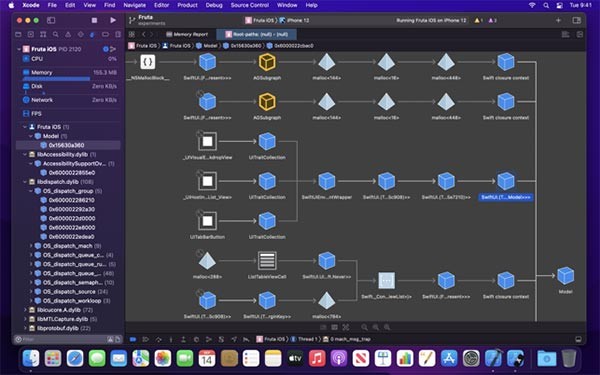Image resolution: width=600 pixels, height=375 pixels.
Task: Select the Debug navigator icon
Action: point(93,34)
